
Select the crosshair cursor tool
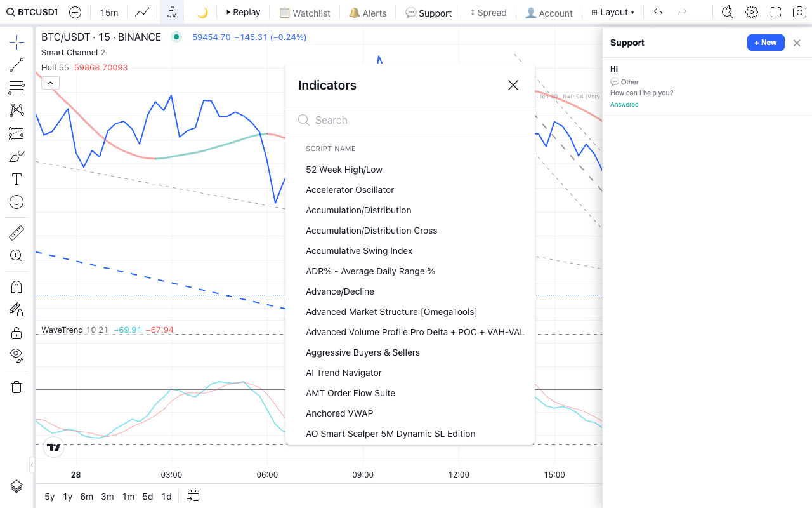coord(16,43)
